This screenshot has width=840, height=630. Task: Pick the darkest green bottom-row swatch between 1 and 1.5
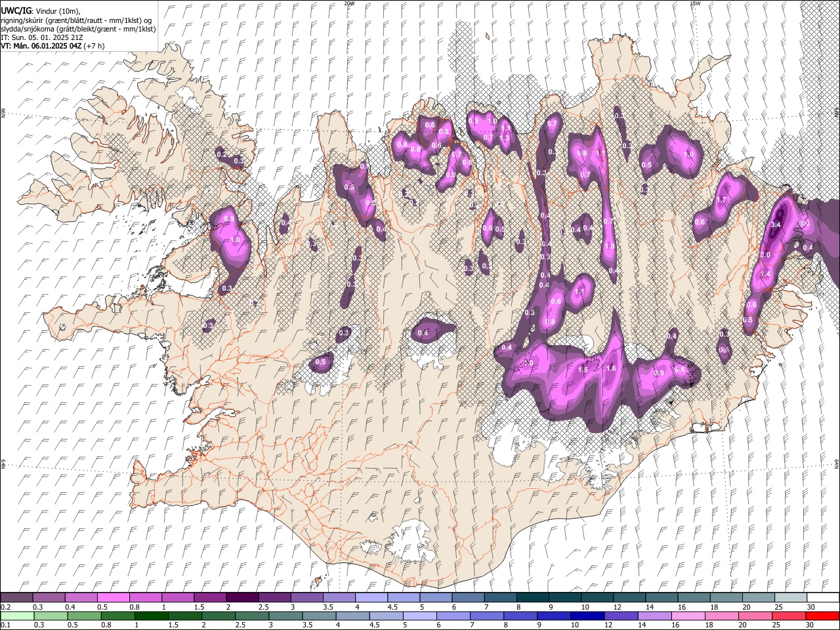click(x=151, y=616)
